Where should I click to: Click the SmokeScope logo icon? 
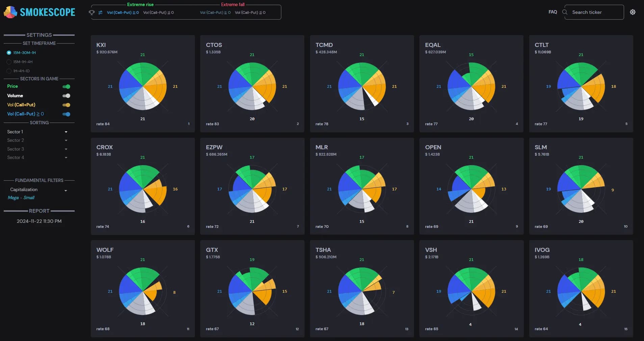coord(10,12)
